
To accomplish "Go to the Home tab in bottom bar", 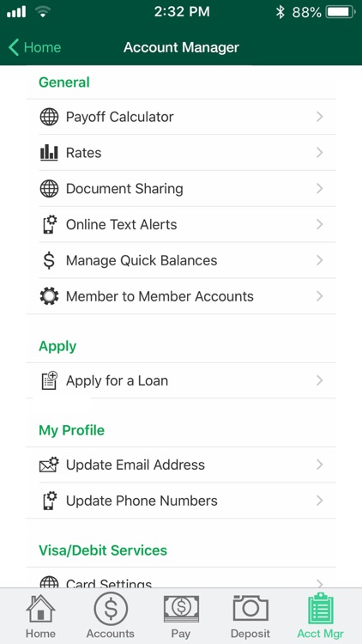I will (40, 617).
